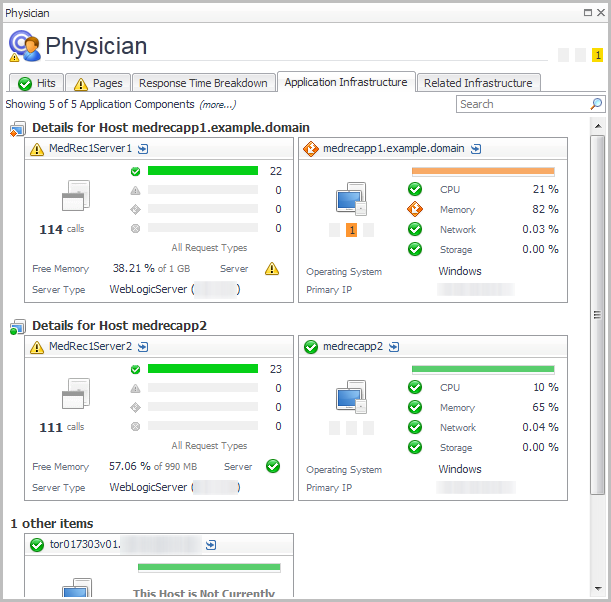The width and height of the screenshot is (611, 602).
Task: Click MedRec1Server1 green request bar (22)
Action: coord(203,171)
